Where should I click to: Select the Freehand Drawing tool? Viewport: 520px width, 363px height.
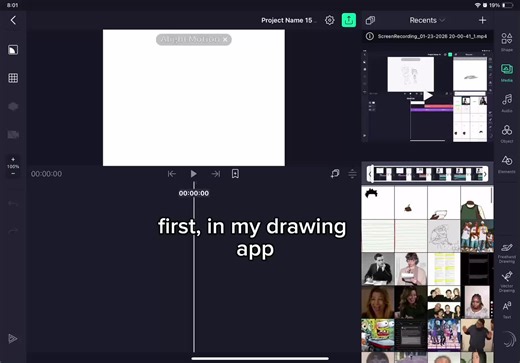tap(507, 253)
